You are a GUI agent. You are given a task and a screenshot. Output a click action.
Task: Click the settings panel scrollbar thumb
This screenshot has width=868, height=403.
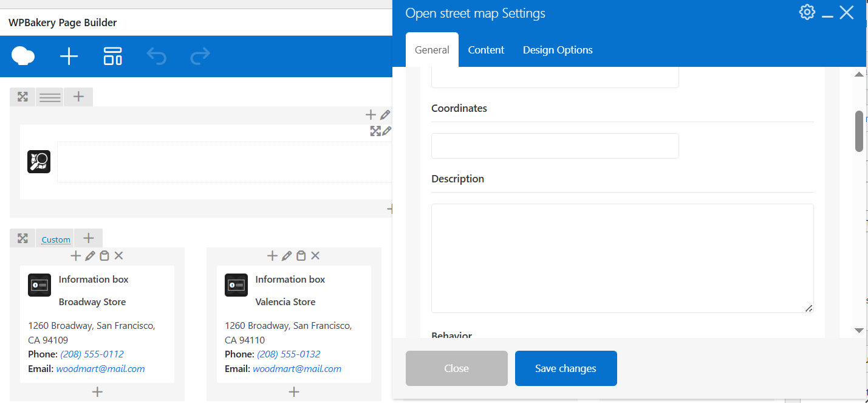tap(859, 131)
